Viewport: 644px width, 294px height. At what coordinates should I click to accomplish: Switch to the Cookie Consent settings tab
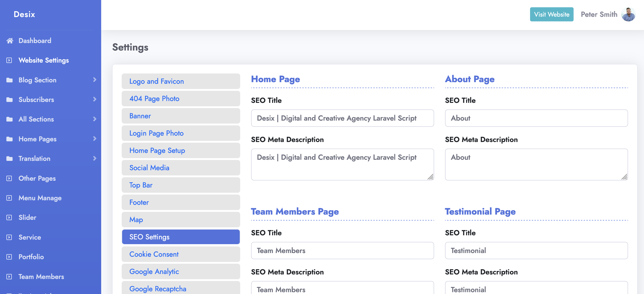(180, 254)
